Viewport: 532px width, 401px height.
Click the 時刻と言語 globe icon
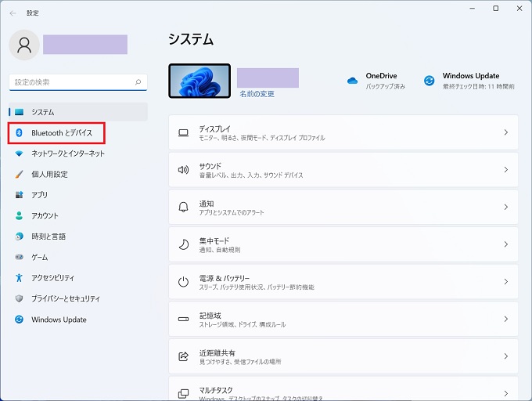[19, 237]
